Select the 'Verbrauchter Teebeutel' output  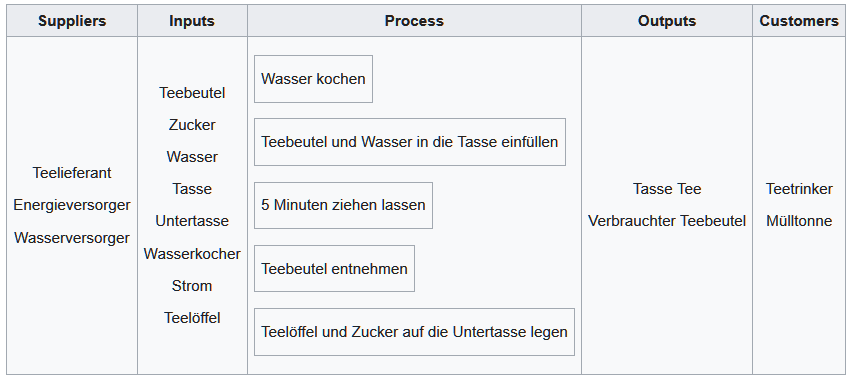click(667, 221)
